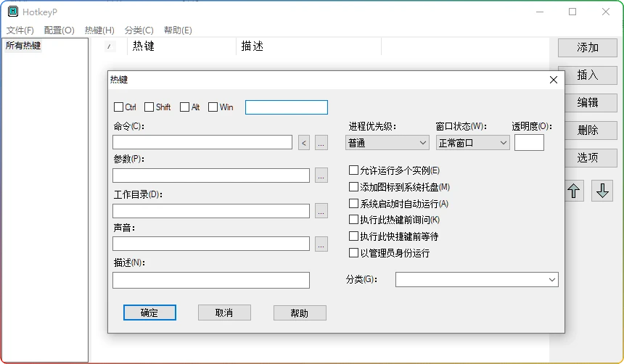The image size is (624, 364).
Task: Click into the 透明度 field
Action: point(529,142)
